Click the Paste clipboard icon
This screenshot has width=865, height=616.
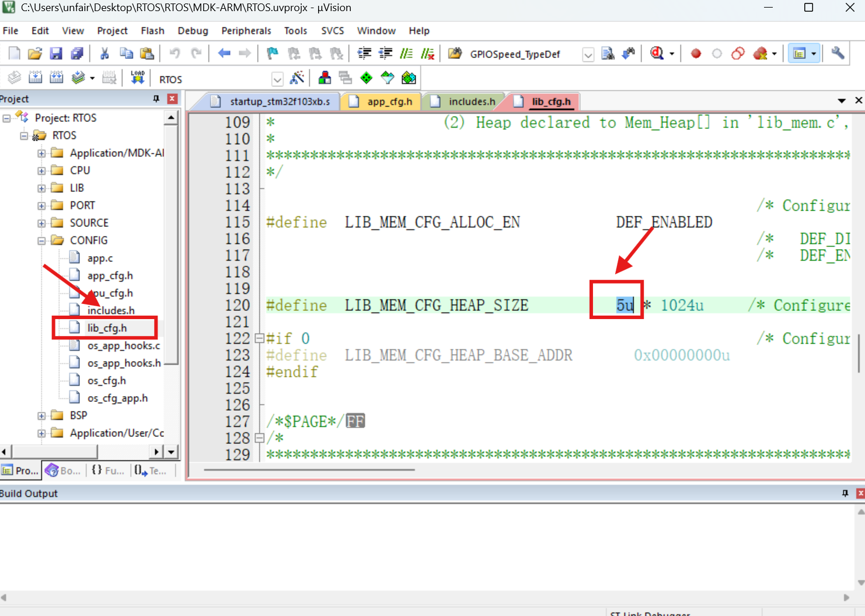click(147, 54)
